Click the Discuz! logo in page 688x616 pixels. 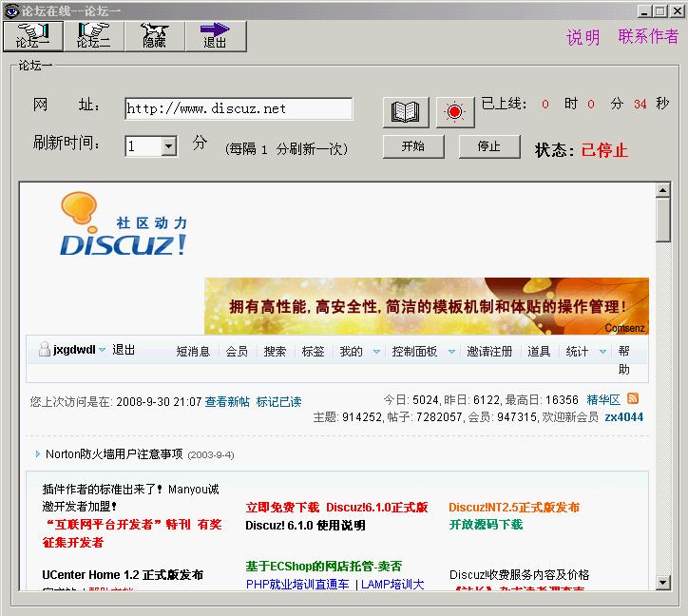pyautogui.click(x=124, y=224)
